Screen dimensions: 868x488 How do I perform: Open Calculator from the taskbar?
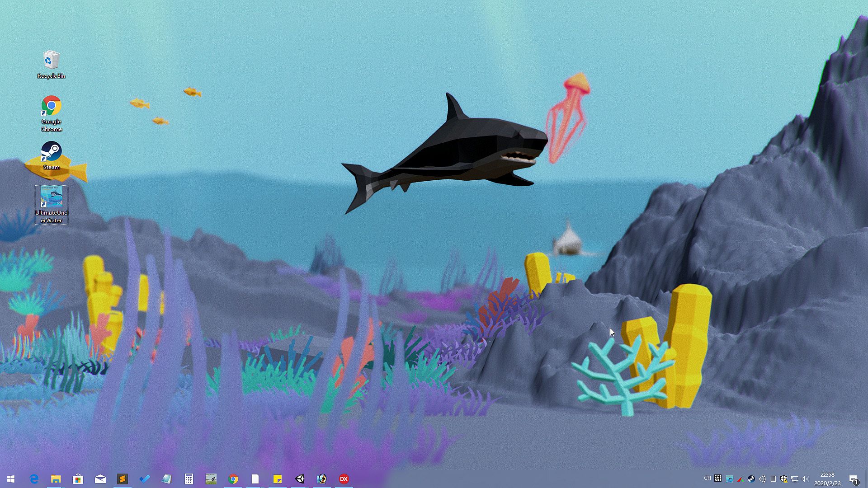(x=189, y=479)
